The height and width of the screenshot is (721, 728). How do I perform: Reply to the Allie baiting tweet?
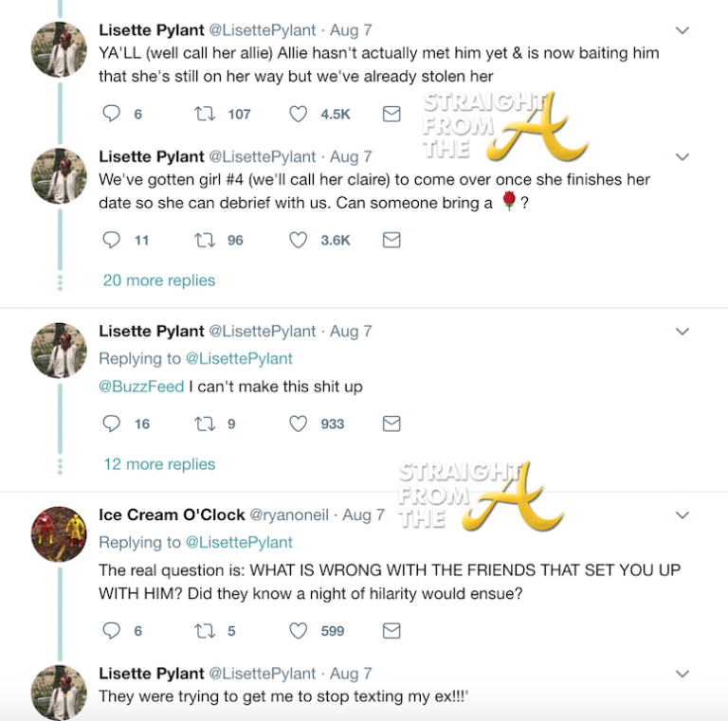(x=112, y=114)
